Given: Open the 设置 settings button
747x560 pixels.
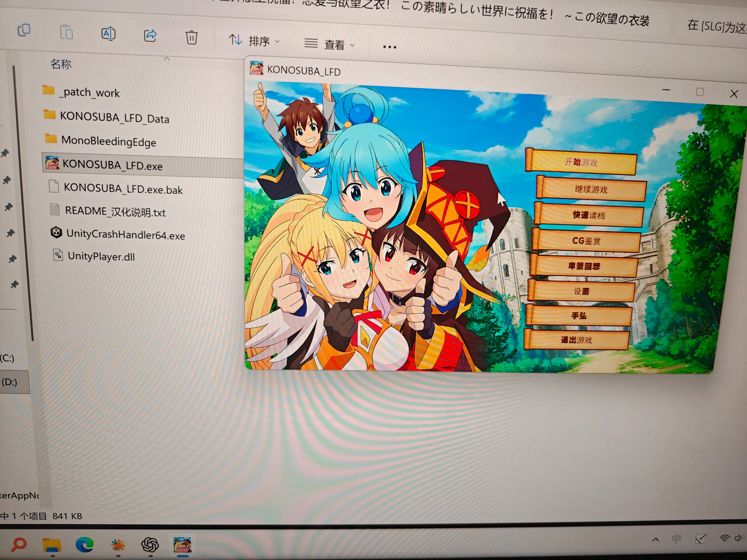Looking at the screenshot, I should [x=581, y=291].
